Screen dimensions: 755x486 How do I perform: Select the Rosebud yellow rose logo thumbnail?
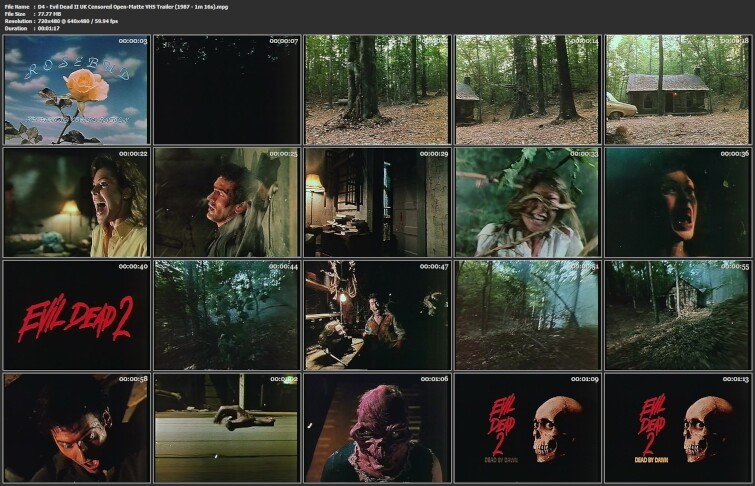point(77,90)
